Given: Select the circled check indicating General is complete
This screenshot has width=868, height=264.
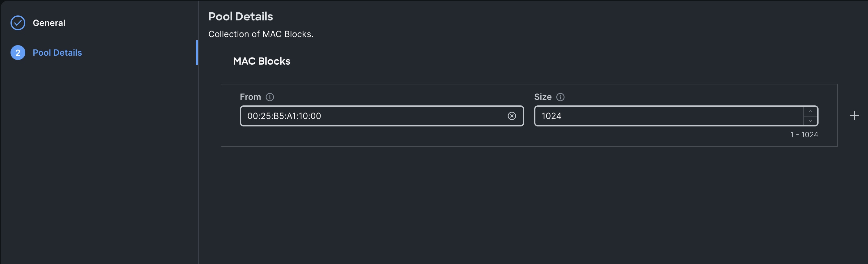Looking at the screenshot, I should 18,23.
